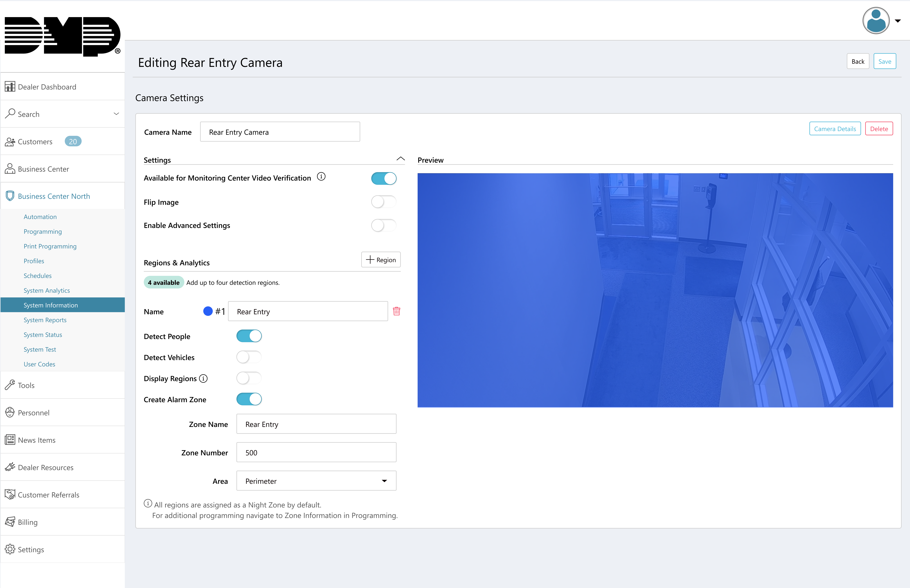910x588 pixels.
Task: Click the info icon next to Video Verification
Action: point(321,177)
